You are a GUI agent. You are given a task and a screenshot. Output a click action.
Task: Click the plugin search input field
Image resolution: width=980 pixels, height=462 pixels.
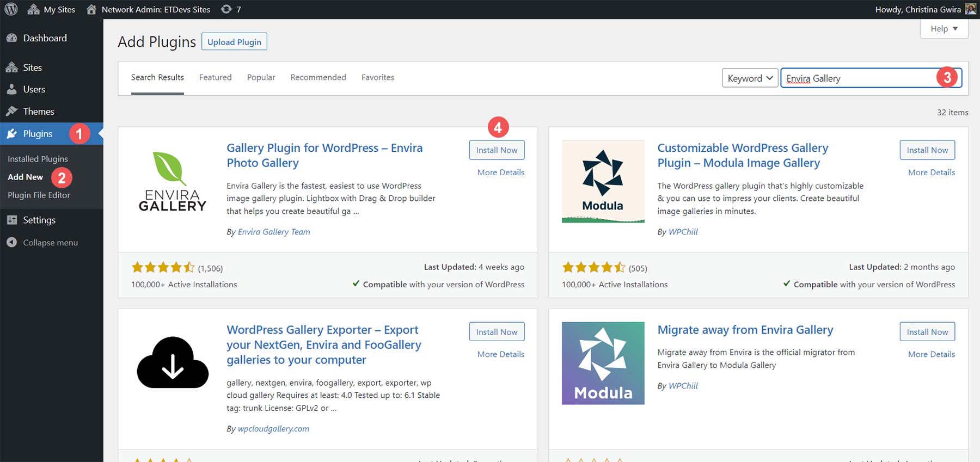tap(860, 78)
